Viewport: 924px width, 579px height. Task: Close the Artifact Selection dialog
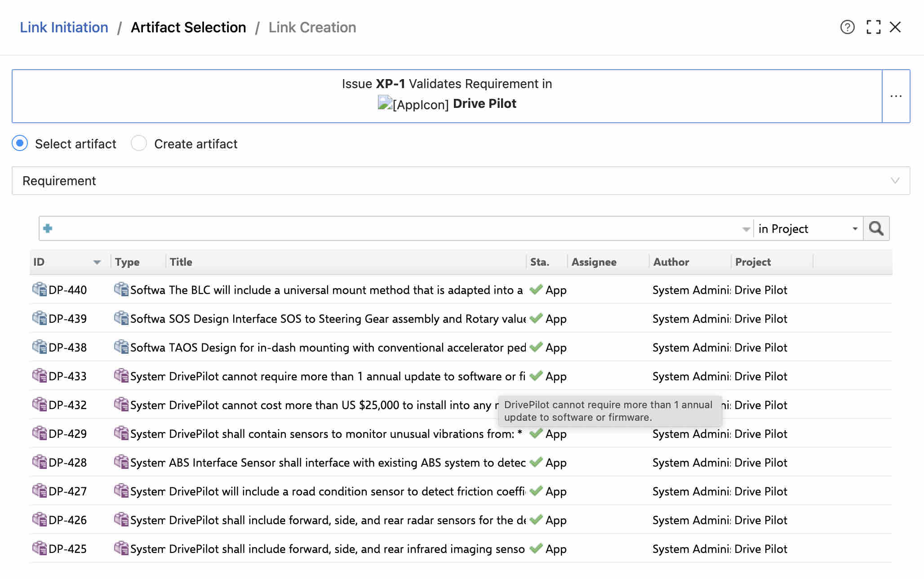click(x=895, y=27)
